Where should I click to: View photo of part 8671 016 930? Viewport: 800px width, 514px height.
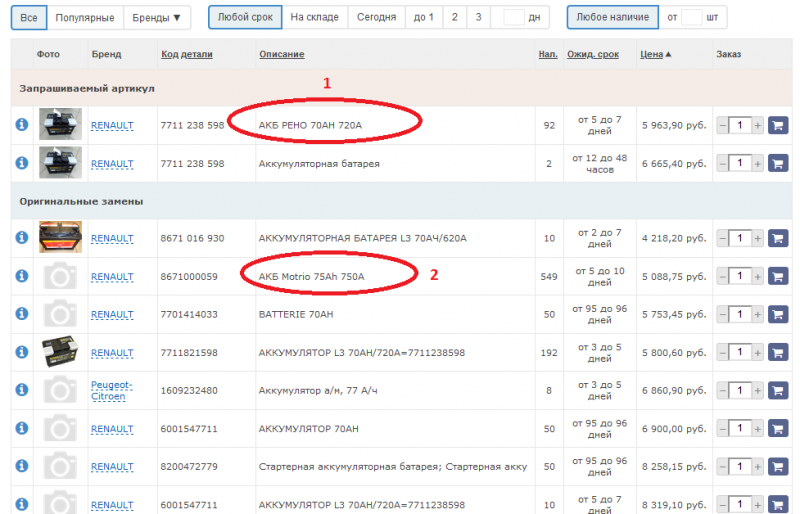pos(60,237)
